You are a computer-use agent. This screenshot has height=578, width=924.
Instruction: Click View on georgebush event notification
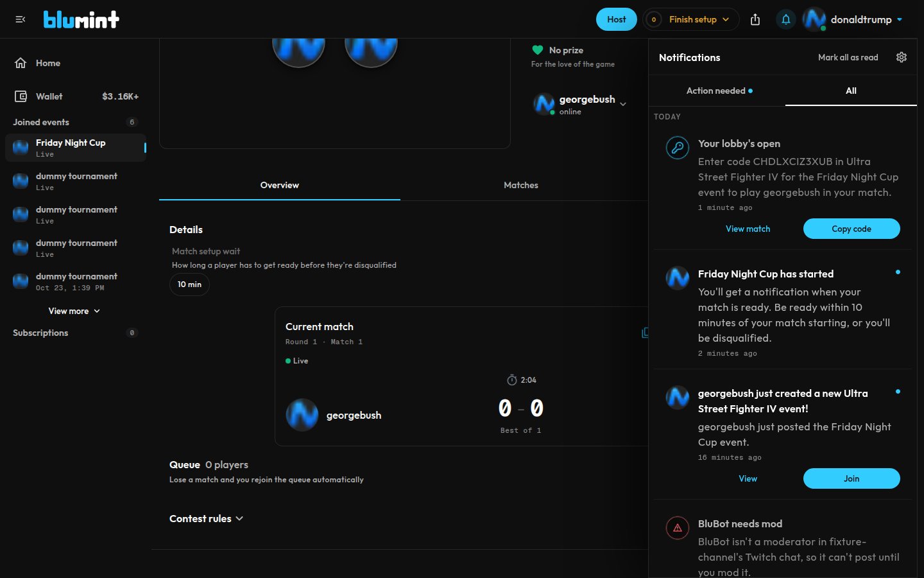coord(748,478)
